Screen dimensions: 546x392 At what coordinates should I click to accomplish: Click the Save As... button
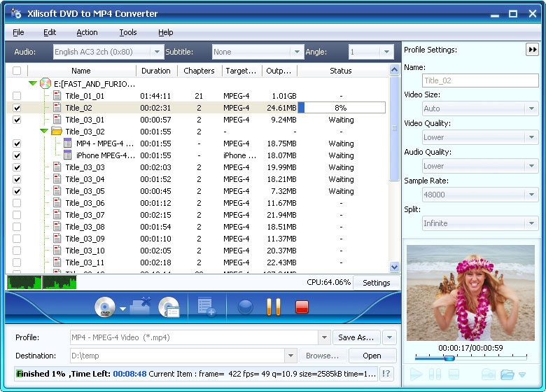356,337
